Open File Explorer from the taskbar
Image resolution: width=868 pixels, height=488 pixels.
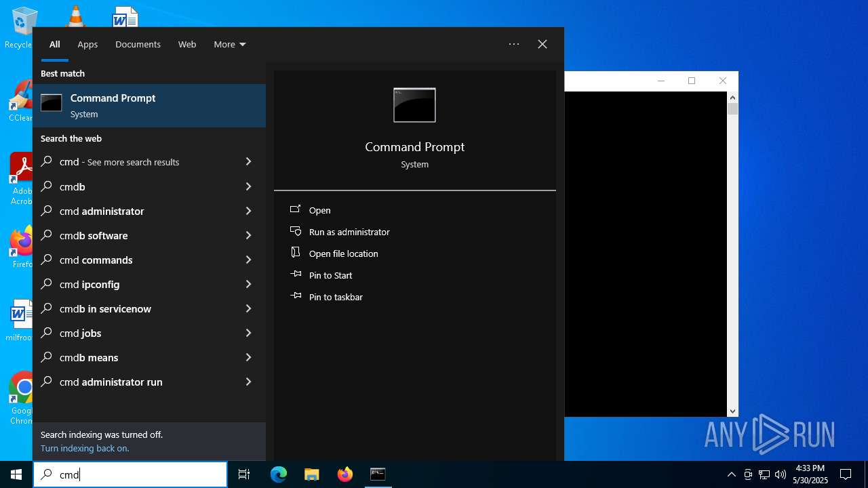(311, 474)
